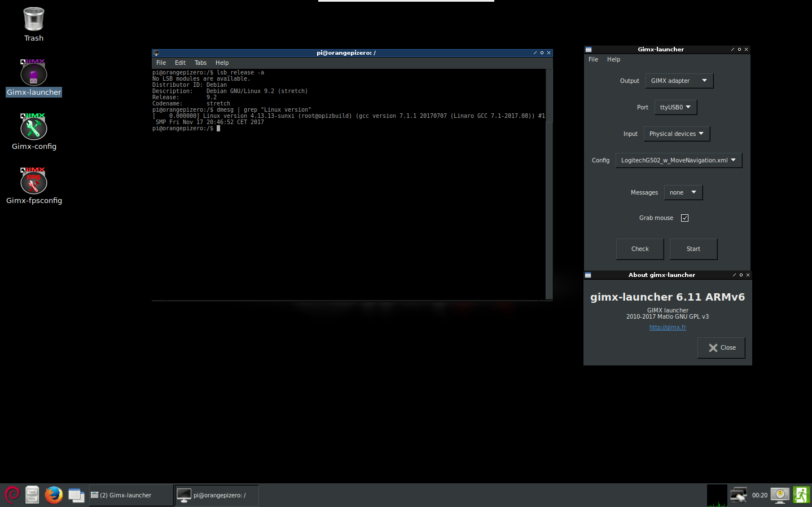Click the 'Port' label in Gimx-launcher

click(x=643, y=107)
